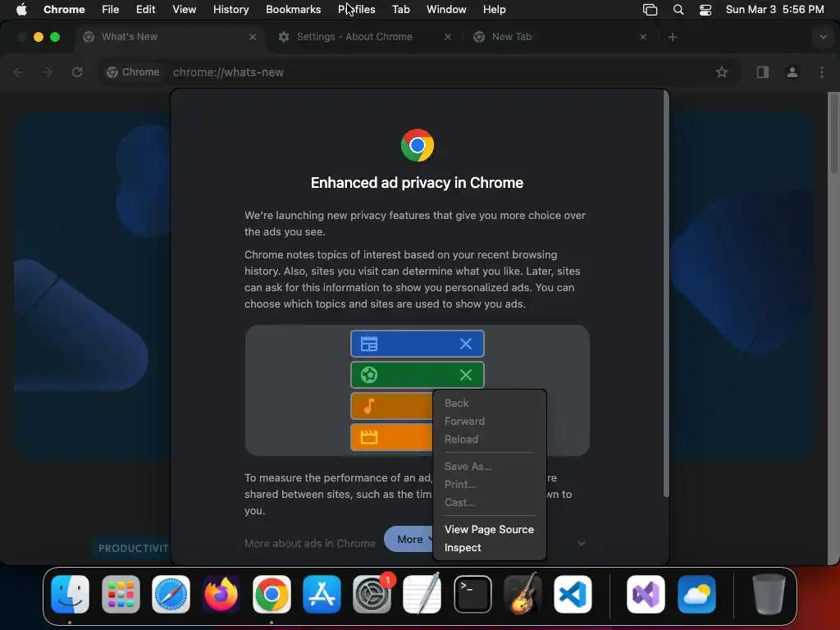Open the profile avatar icon
The image size is (840, 630).
click(x=792, y=72)
